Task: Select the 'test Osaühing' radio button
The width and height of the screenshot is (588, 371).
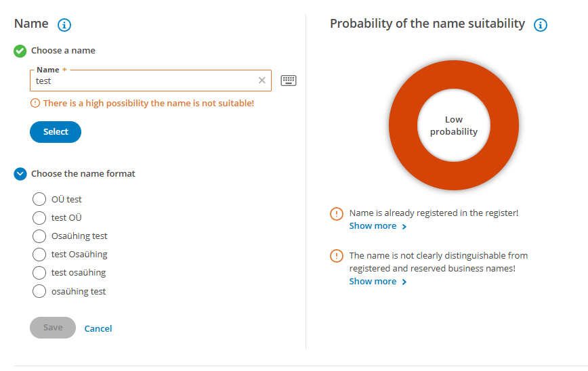Action: click(39, 255)
